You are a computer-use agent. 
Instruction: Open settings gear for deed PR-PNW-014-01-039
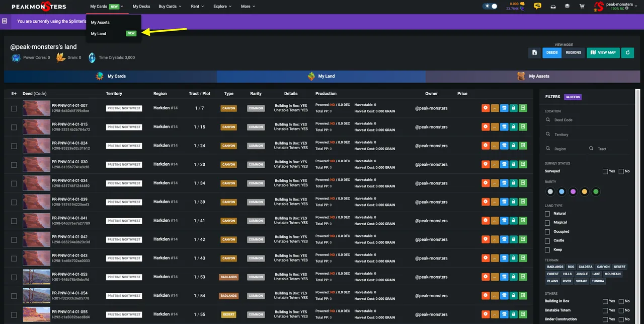(x=486, y=202)
